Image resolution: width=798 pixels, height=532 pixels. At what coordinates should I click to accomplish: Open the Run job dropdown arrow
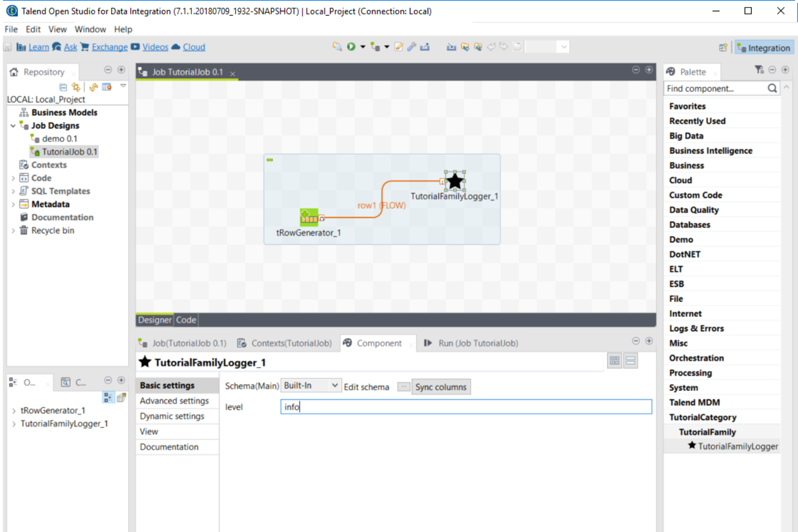(x=363, y=47)
